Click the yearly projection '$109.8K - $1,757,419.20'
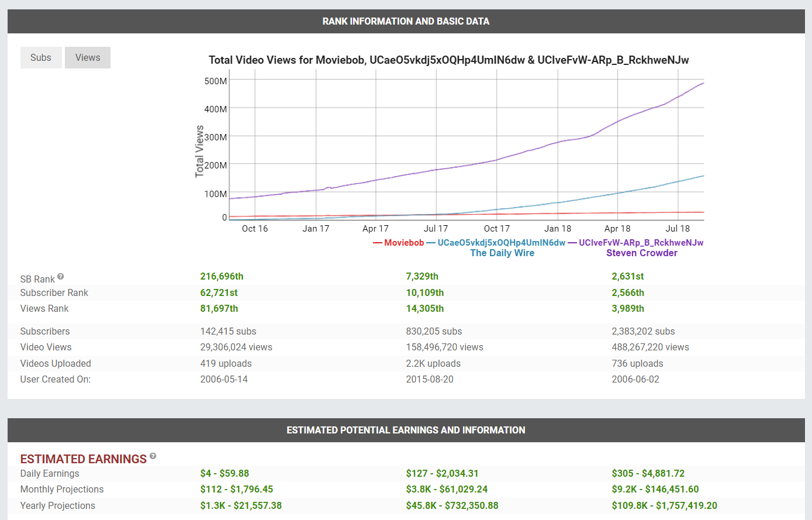The width and height of the screenshot is (812, 520). (665, 505)
